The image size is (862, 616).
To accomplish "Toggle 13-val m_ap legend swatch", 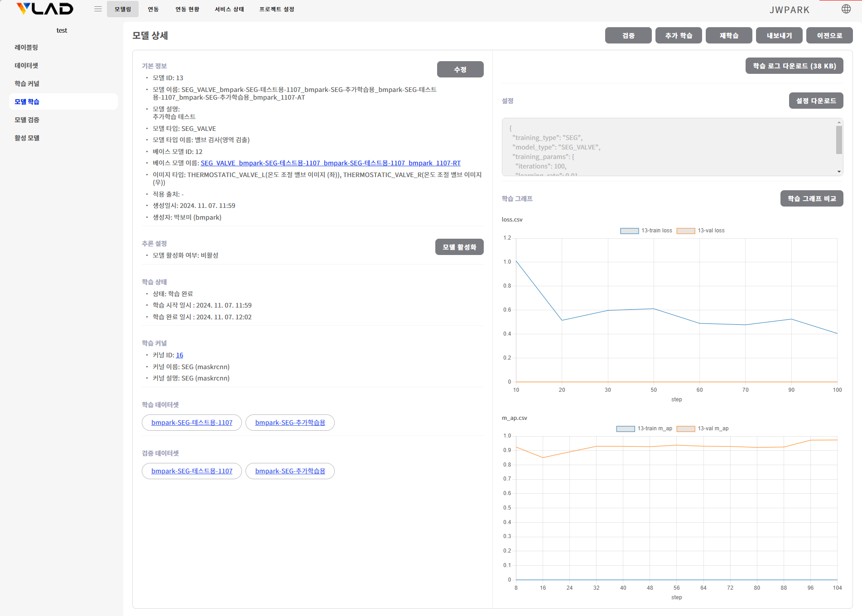I will coord(686,429).
